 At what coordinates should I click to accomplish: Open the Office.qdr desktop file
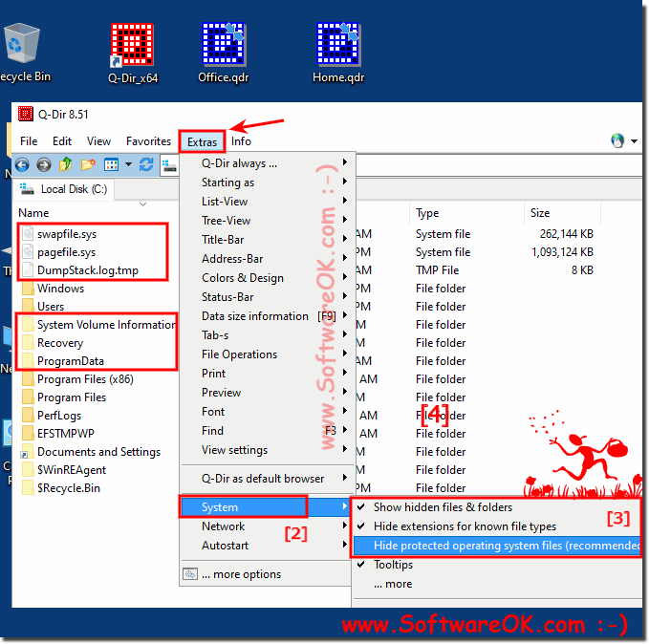(x=224, y=44)
